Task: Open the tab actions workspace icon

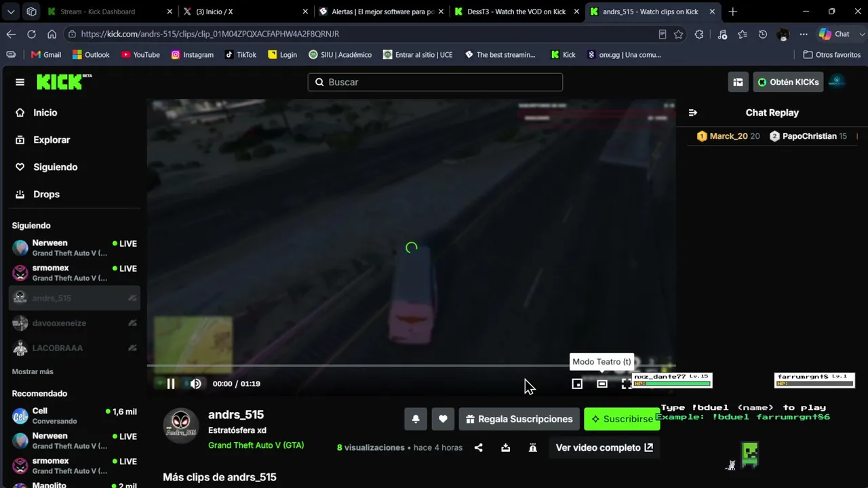Action: click(x=31, y=12)
